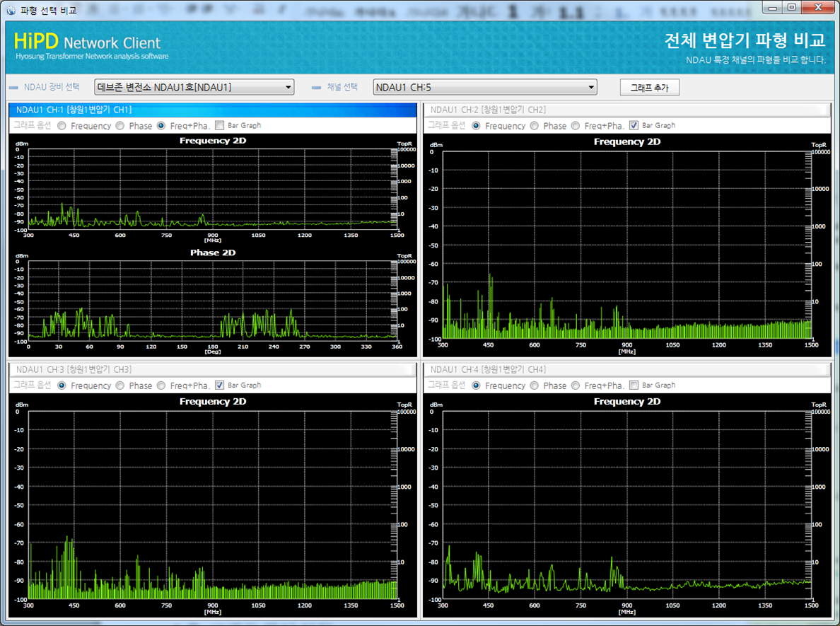Open the NDAU equipment selection dropdown

click(x=194, y=87)
